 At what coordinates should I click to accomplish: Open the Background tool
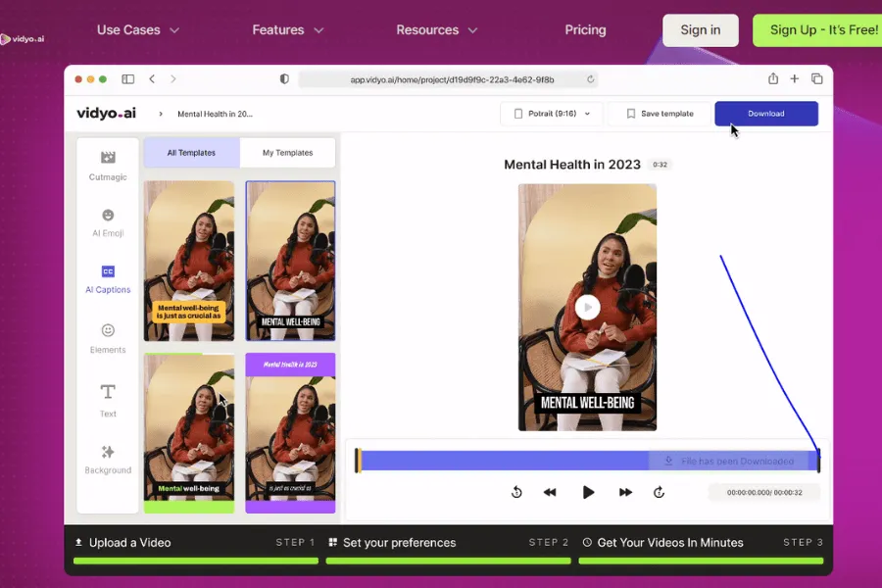(108, 460)
